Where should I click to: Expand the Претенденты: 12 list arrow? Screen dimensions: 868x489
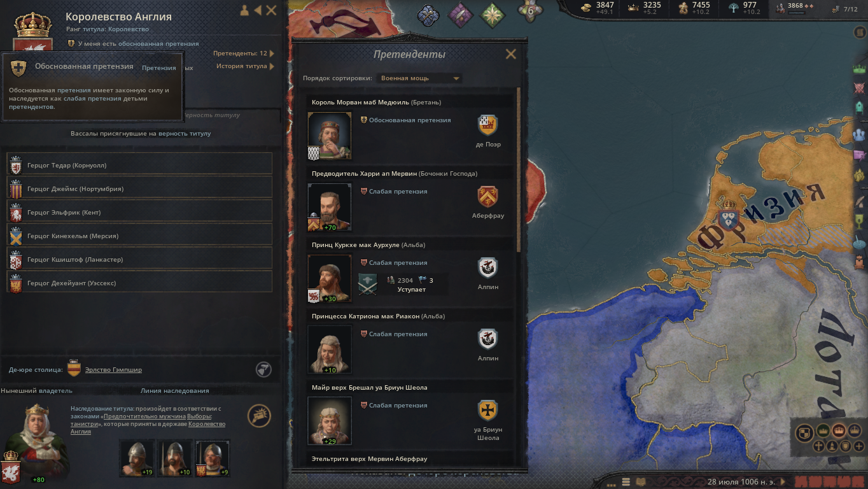pyautogui.click(x=272, y=53)
